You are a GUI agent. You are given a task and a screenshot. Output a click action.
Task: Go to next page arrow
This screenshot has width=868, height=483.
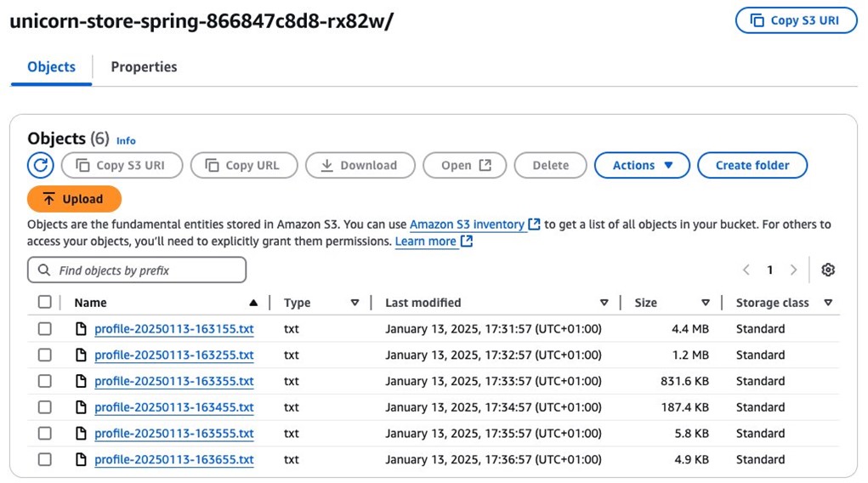pos(794,270)
